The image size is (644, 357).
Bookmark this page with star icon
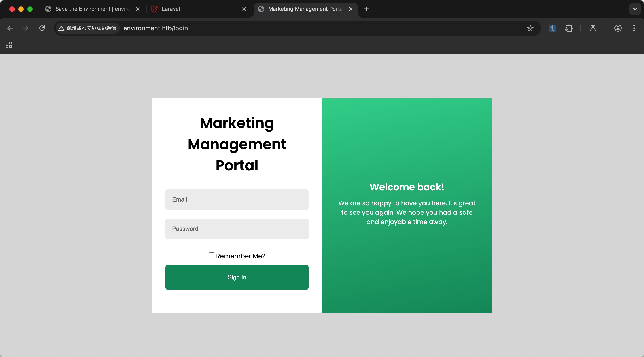point(530,28)
